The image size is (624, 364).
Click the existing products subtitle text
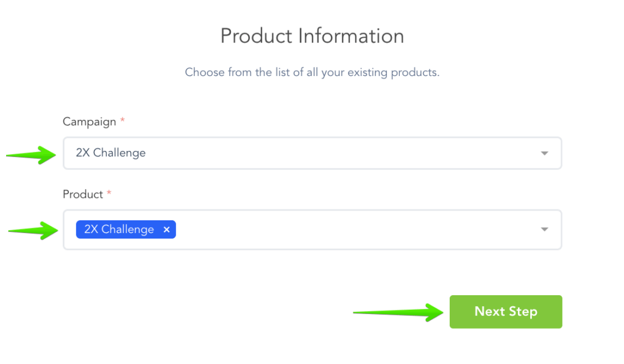pos(312,72)
